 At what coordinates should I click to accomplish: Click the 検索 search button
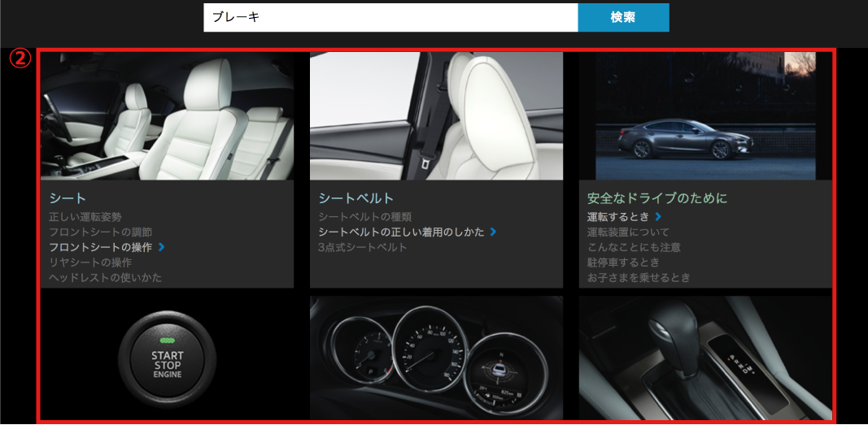point(622,17)
